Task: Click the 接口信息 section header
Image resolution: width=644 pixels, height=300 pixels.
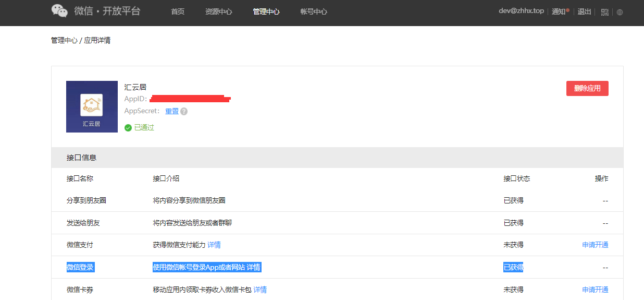Action: 337,158
